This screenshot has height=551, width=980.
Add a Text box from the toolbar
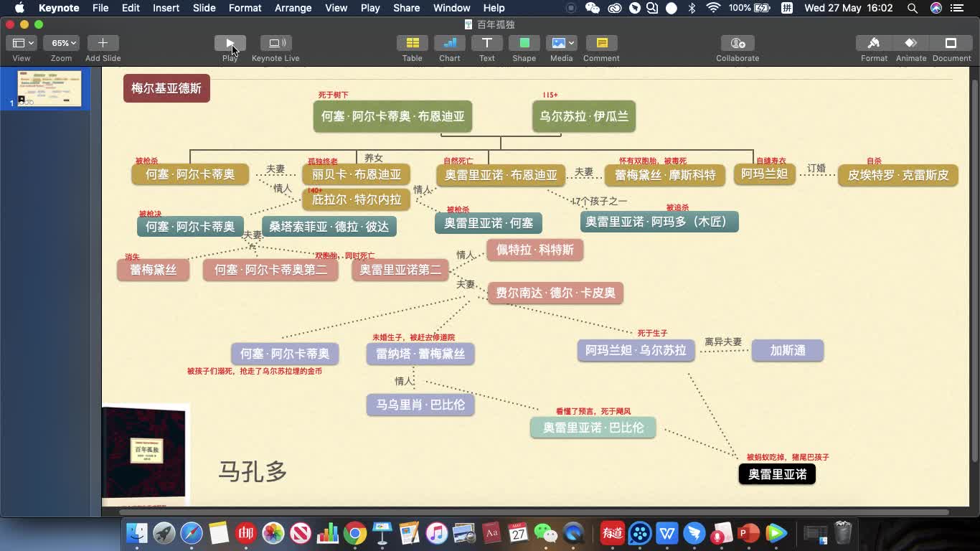tap(486, 43)
